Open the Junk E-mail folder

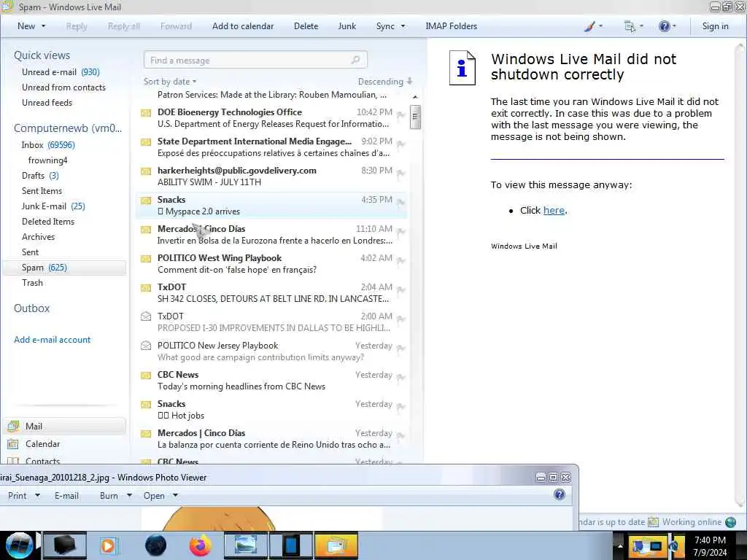[53, 206]
